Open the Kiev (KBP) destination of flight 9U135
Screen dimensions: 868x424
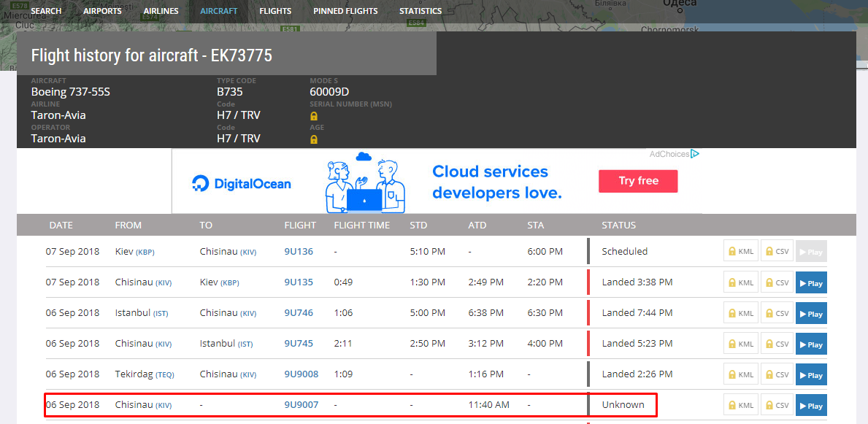(x=219, y=282)
